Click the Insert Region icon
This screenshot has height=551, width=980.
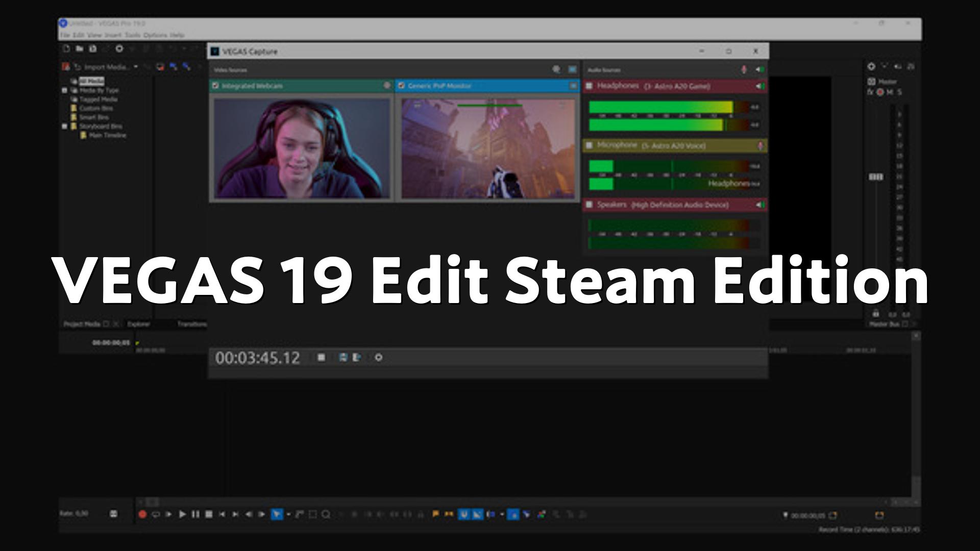click(x=449, y=514)
